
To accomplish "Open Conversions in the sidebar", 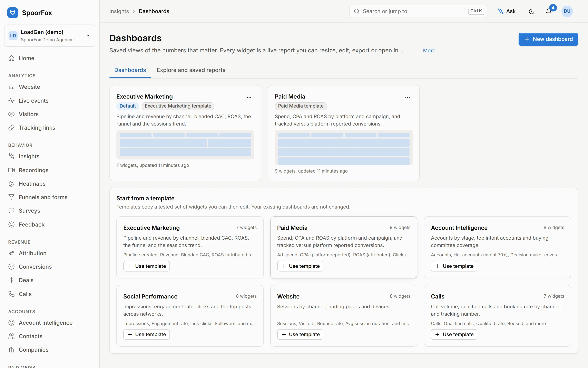I will [x=50, y=267].
